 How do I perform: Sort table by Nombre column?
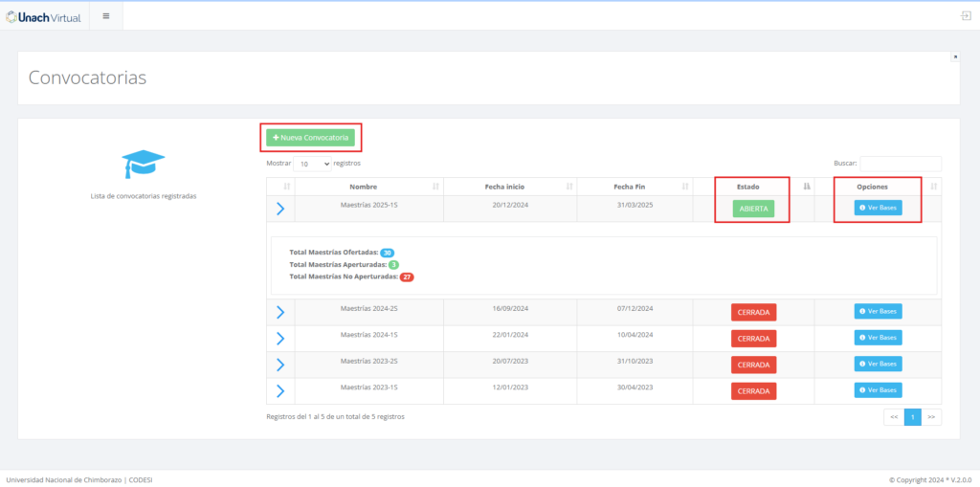click(368, 186)
